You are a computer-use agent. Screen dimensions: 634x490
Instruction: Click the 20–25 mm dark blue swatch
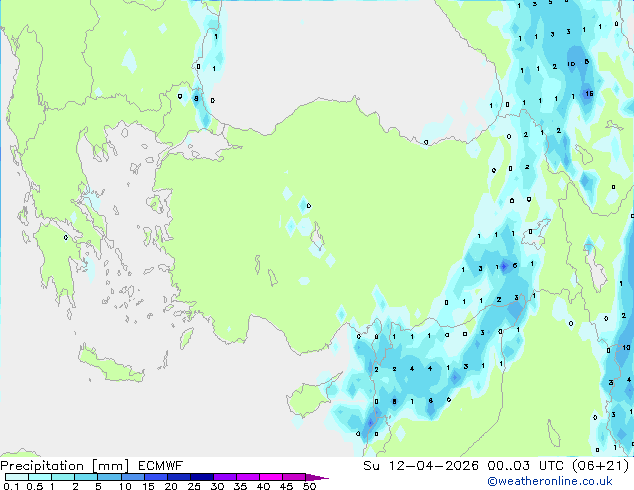click(x=178, y=477)
